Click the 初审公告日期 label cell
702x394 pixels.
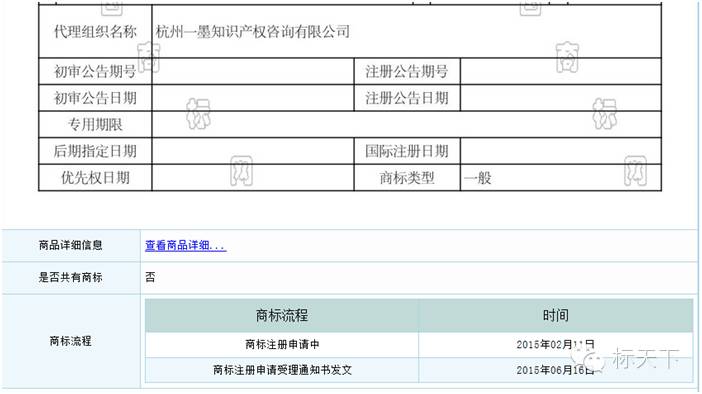point(95,98)
